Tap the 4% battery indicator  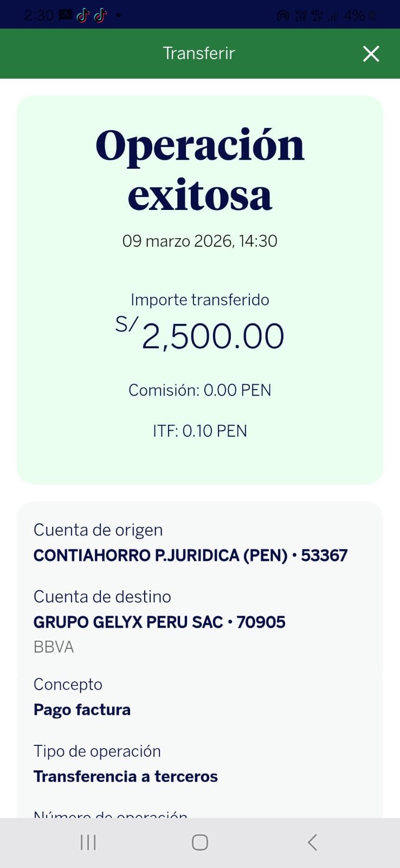pos(359,16)
